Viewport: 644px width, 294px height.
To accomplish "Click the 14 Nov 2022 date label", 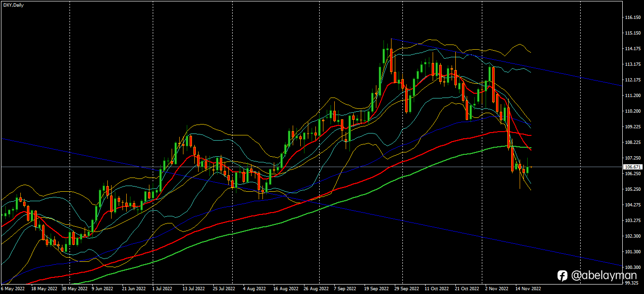I will [528, 288].
